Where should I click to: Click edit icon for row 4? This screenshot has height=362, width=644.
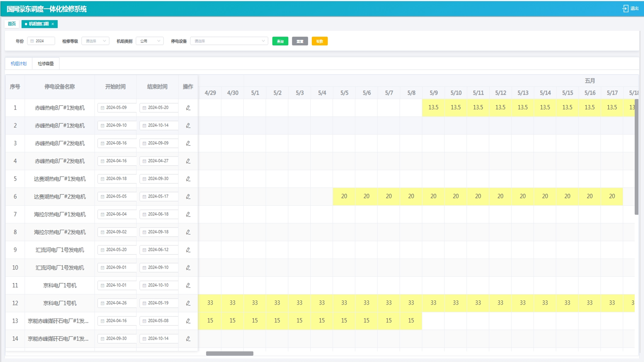tap(188, 161)
